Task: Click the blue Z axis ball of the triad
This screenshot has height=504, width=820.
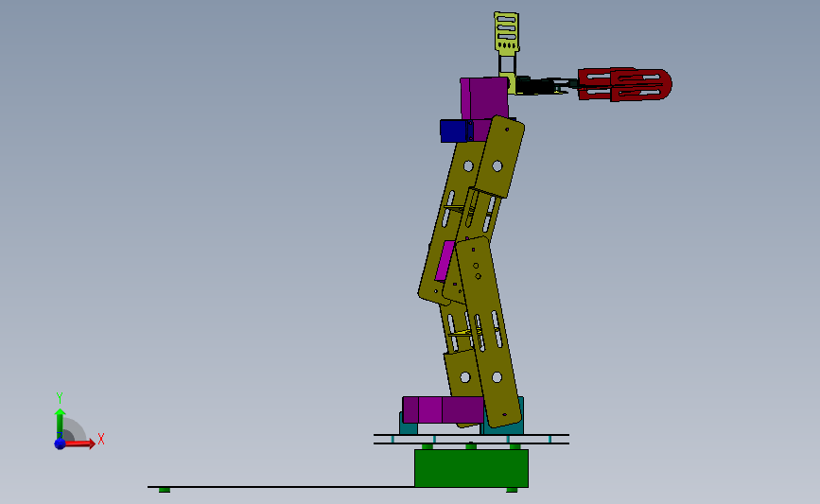Action: 60,443
